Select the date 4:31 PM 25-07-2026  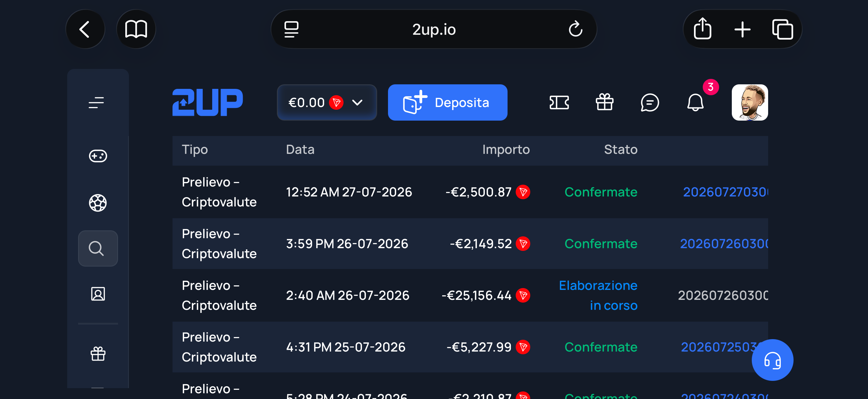pos(345,347)
